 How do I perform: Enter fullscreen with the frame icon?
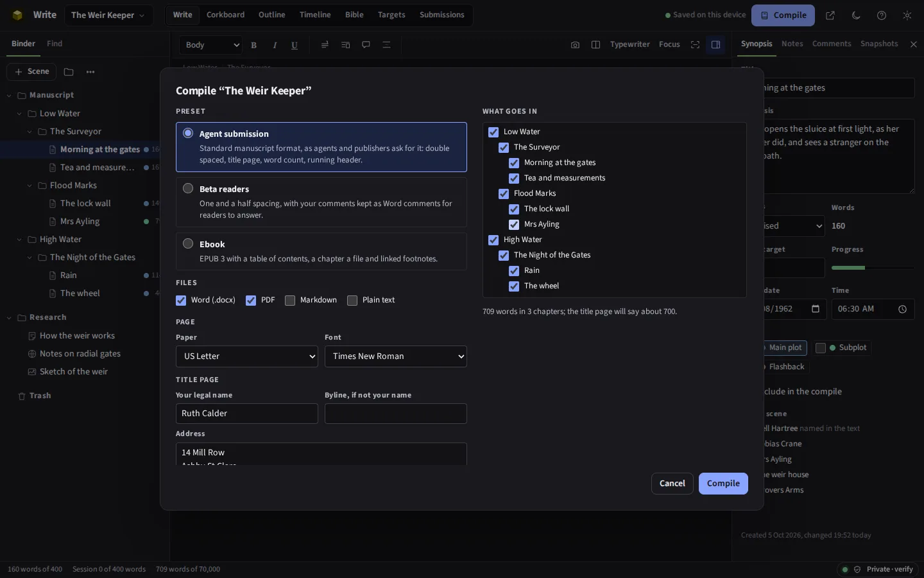[x=695, y=45]
